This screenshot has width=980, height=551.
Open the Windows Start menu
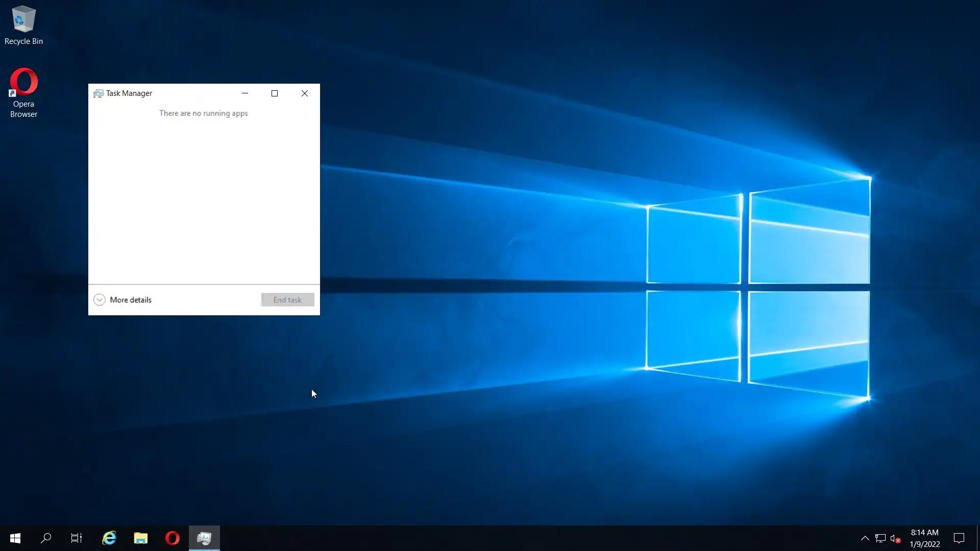tap(15, 538)
